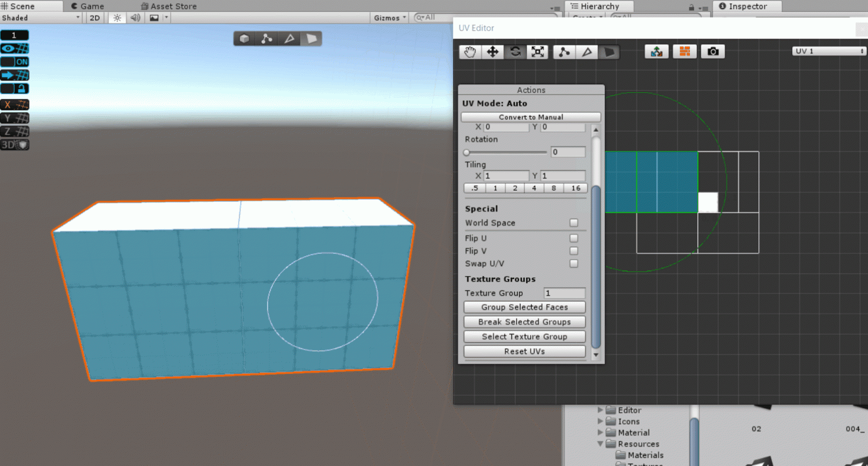Enable the Flip U checkbox
868x466 pixels.
574,238
